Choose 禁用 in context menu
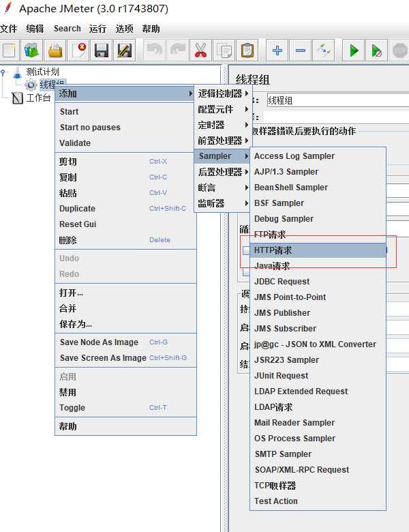Viewport: 409px width, 532px height. tap(125, 392)
